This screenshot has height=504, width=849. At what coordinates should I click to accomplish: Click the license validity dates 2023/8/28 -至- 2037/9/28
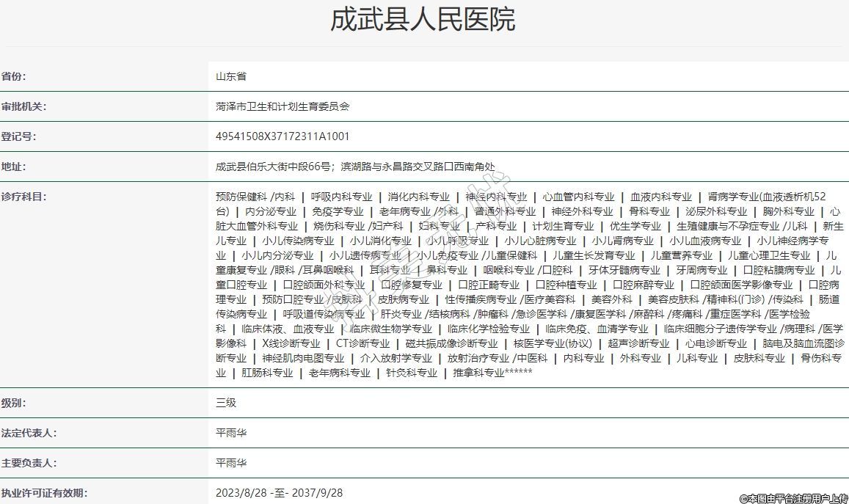click(x=279, y=493)
